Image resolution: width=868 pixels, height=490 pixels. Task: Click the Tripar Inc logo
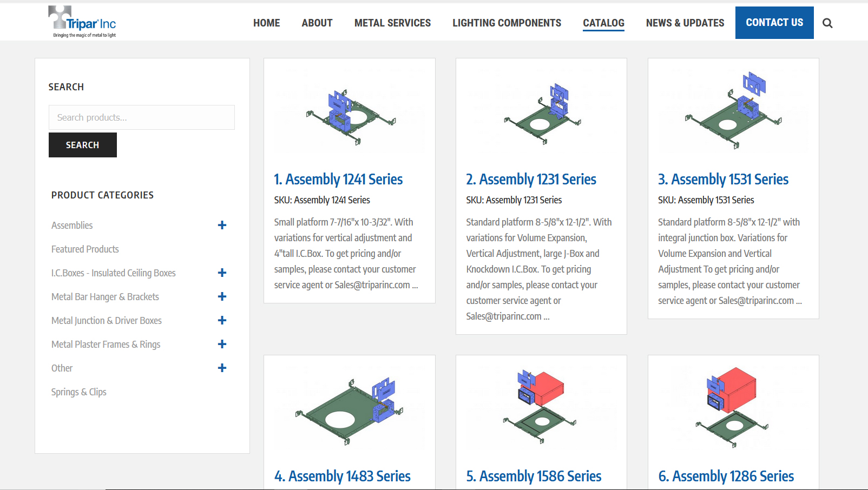point(82,22)
